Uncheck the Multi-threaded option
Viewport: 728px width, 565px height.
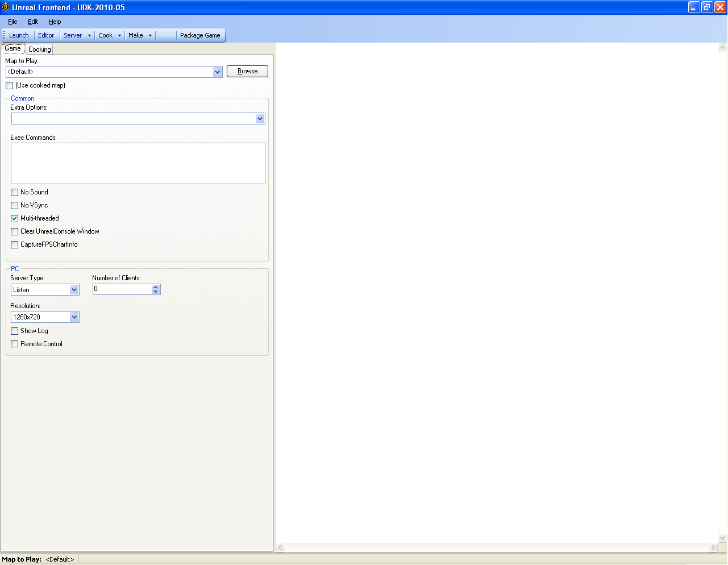pos(15,219)
